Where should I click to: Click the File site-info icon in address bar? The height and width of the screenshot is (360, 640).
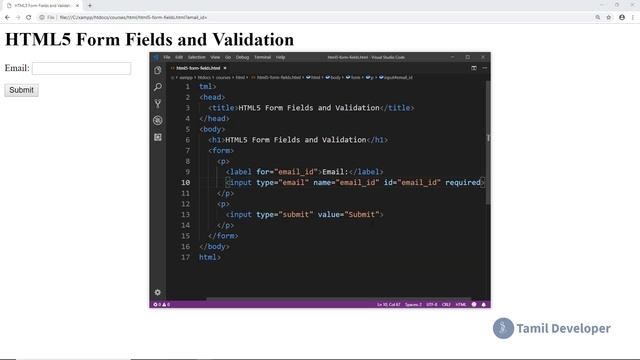tap(47, 18)
